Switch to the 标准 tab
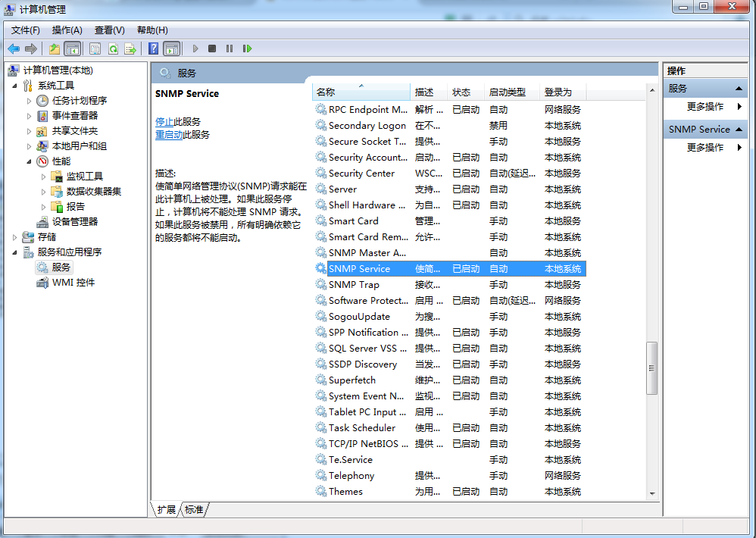The height and width of the screenshot is (538, 756). click(x=194, y=509)
